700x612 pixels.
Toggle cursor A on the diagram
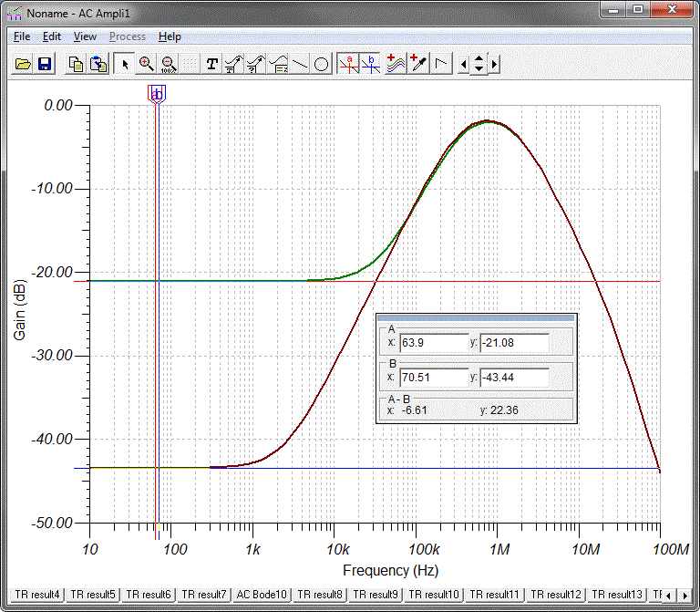[348, 64]
